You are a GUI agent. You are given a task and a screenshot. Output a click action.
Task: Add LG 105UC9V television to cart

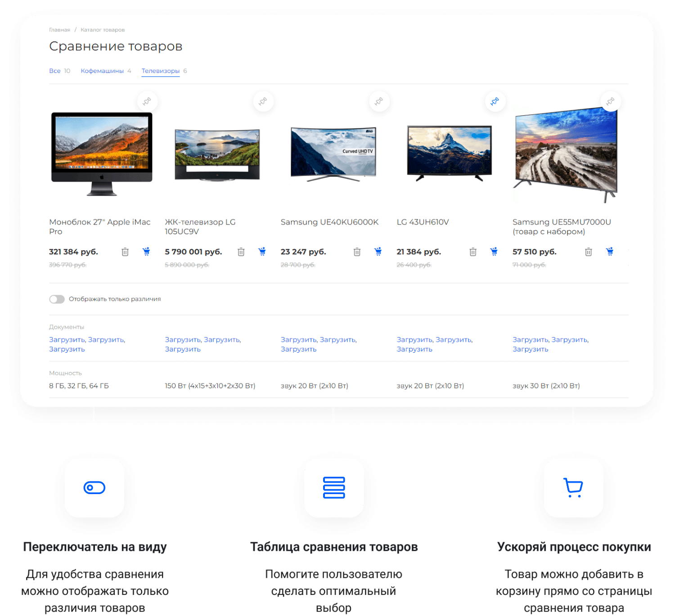coord(262,252)
